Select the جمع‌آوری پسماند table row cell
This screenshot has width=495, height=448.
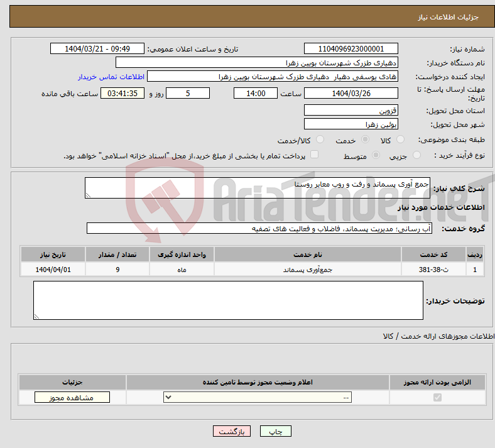pyautogui.click(x=308, y=270)
